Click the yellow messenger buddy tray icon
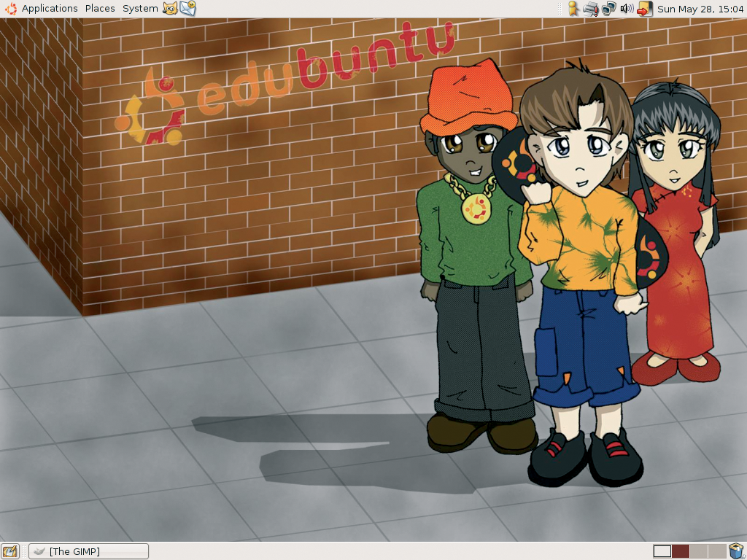Viewport: 747px width, 560px height. [x=573, y=9]
